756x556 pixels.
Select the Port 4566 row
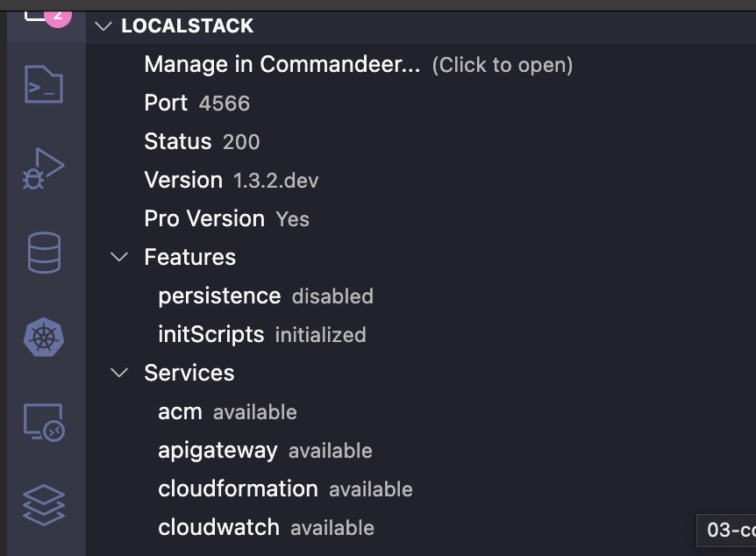tap(421, 103)
